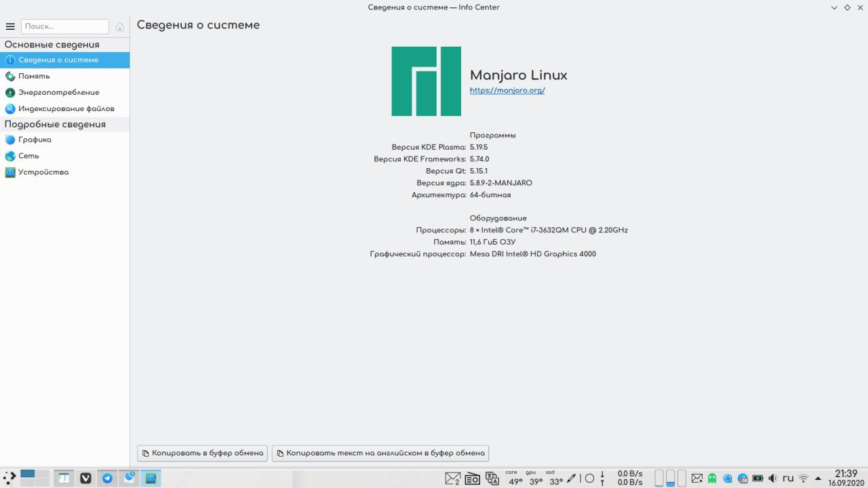
Task: Click the Память memory icon
Action: [10, 76]
